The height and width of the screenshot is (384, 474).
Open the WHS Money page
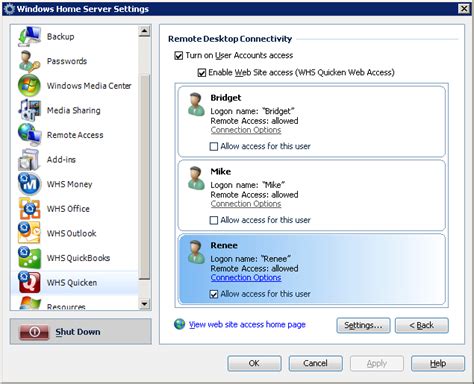pos(70,184)
